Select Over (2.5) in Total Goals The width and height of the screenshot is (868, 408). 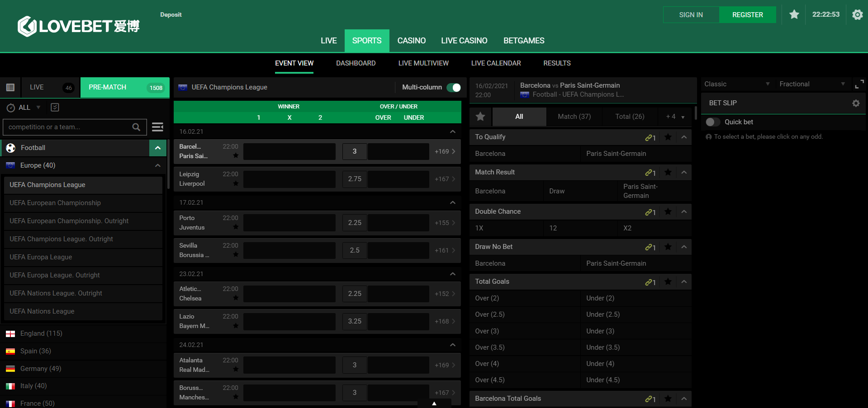tap(525, 314)
